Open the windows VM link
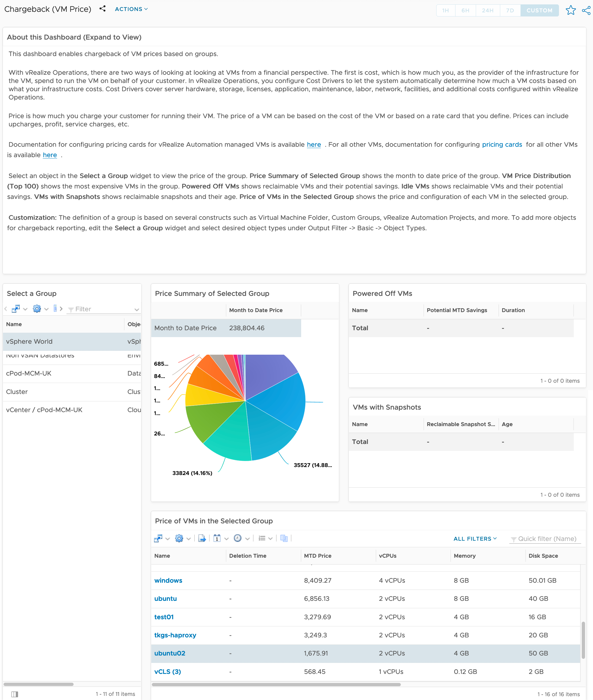 (x=168, y=580)
